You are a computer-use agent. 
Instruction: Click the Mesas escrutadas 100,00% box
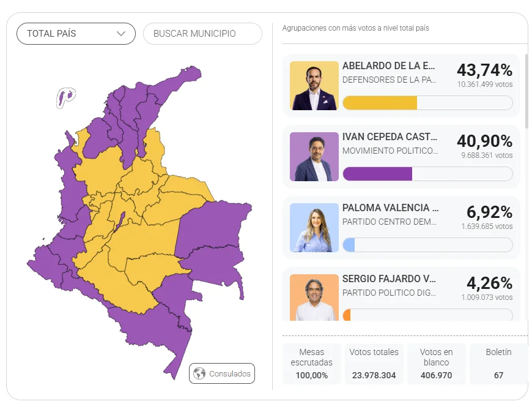click(311, 364)
